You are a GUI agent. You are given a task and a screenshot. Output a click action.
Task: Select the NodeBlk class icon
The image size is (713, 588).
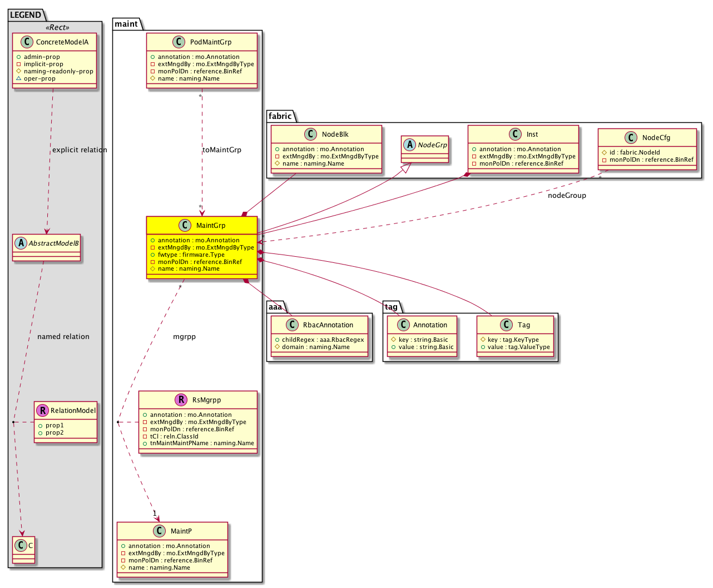point(310,134)
